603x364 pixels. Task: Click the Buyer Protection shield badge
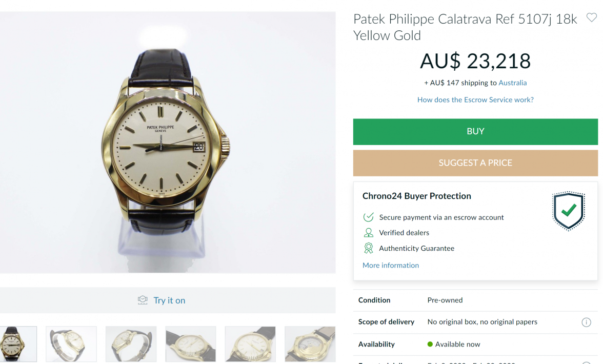coord(568,211)
